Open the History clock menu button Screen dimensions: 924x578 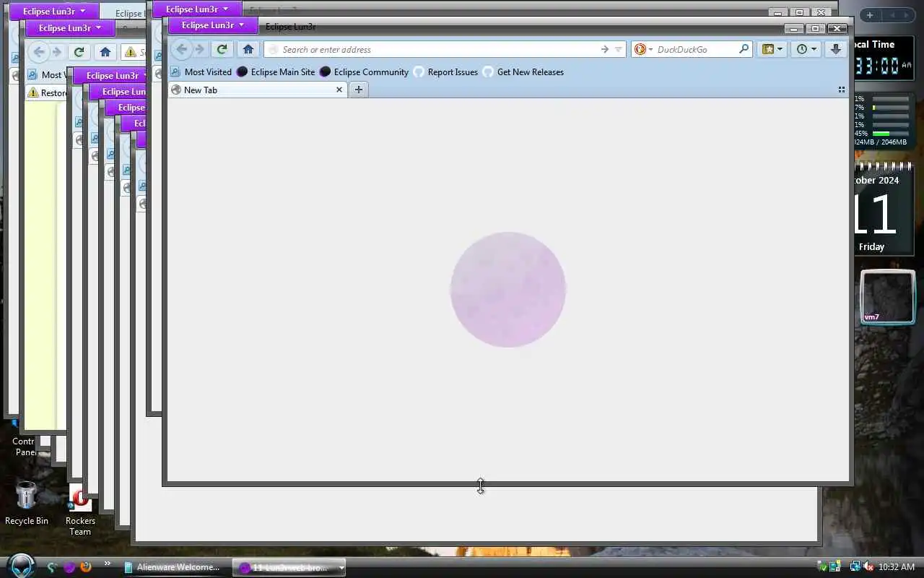[806, 49]
